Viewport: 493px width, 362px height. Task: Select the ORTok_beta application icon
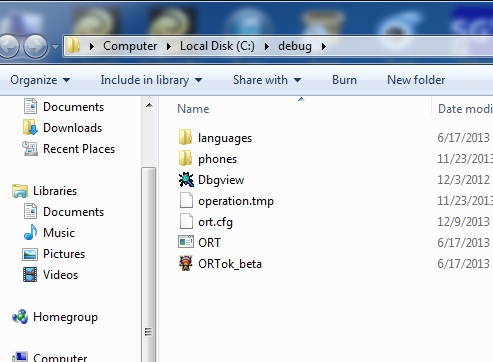pyautogui.click(x=186, y=263)
